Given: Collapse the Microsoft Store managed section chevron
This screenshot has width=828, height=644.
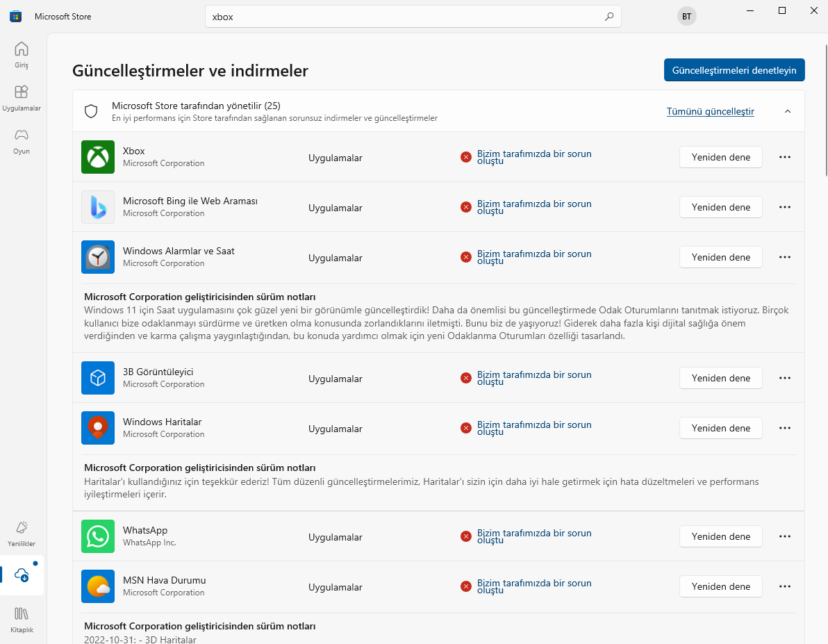Looking at the screenshot, I should [x=787, y=111].
